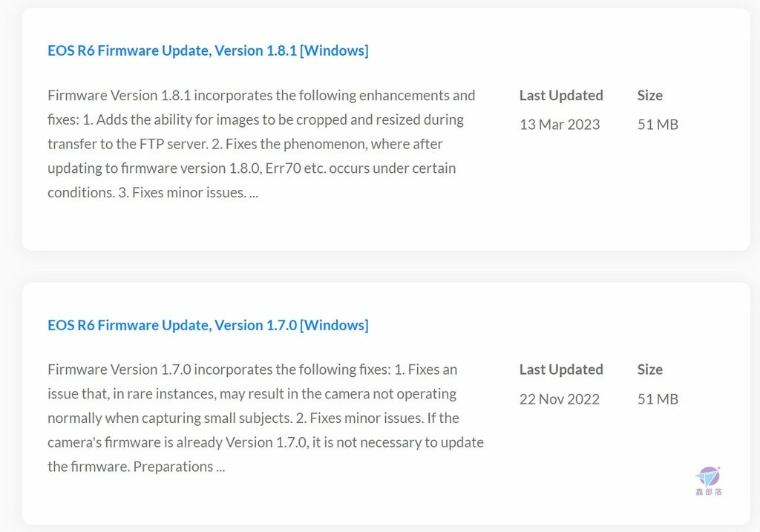Screen dimensions: 760x532
Task: Click Size label in the 1.8.1 card
Action: (x=650, y=96)
